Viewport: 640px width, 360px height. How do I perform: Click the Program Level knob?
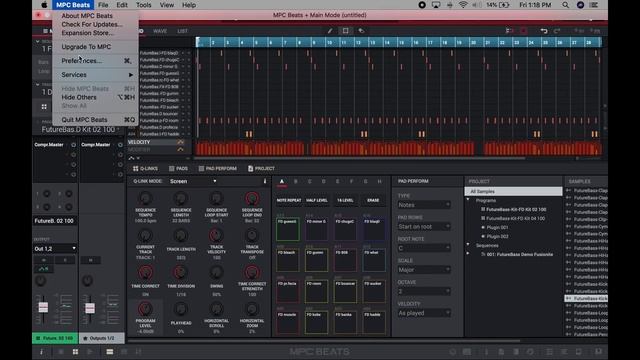(x=145, y=309)
